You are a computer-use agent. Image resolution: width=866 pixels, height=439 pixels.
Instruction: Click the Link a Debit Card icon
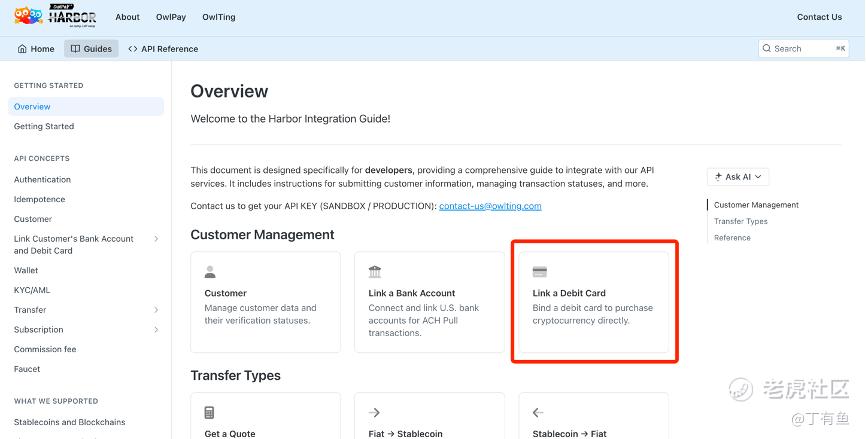pyautogui.click(x=540, y=272)
